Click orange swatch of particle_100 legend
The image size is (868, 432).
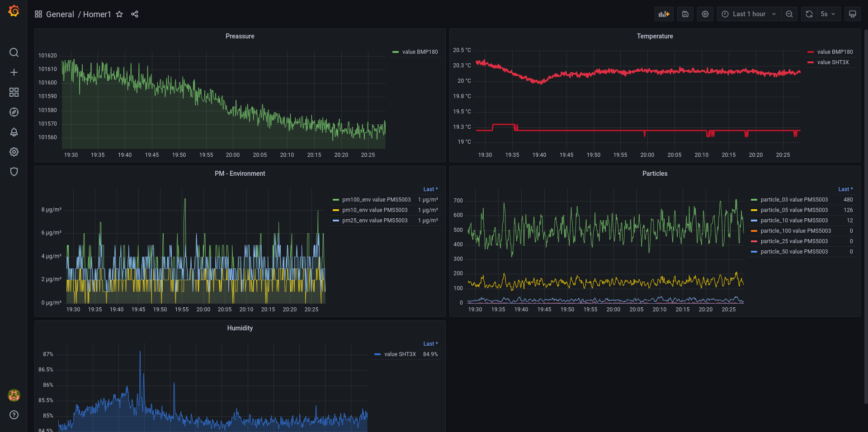click(x=754, y=231)
